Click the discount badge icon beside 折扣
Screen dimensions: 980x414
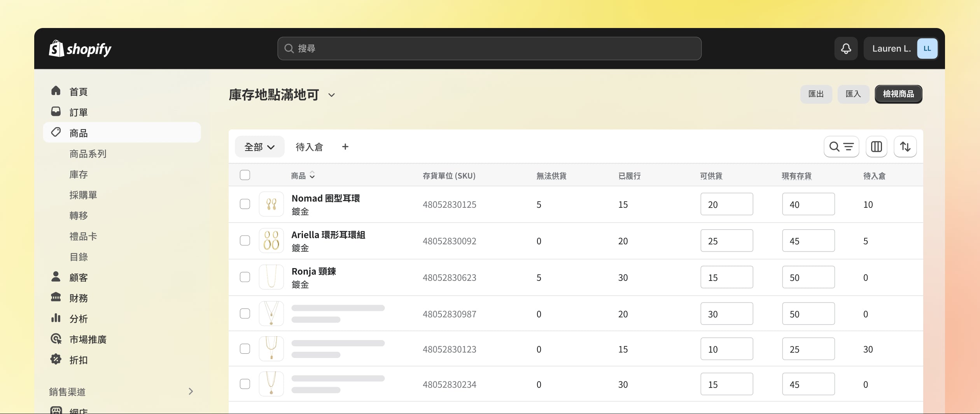click(x=56, y=359)
